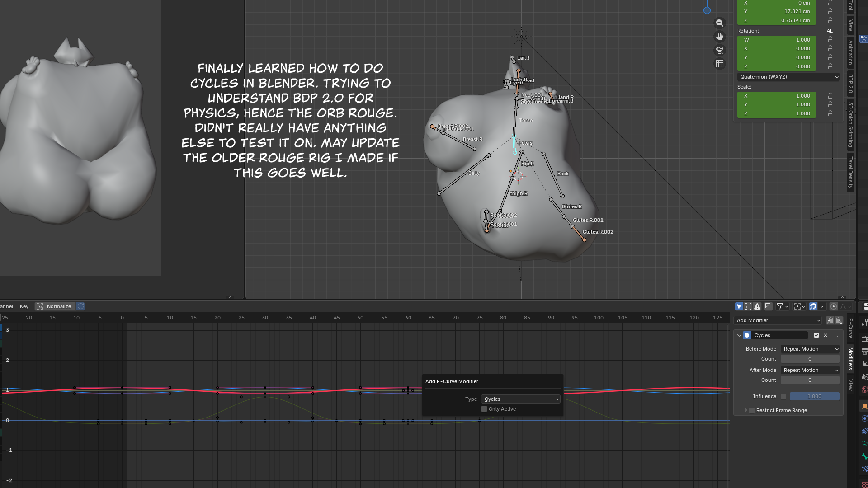Toggle lock on Location Y (17.821 cm)
This screenshot has width=868, height=488.
pos(830,11)
